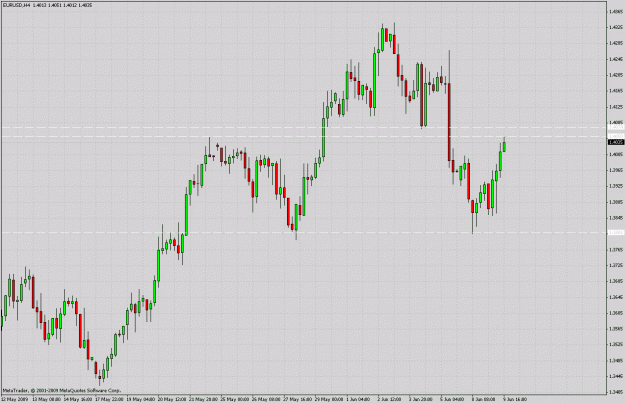Click the 1.3765 price scale label
The height and width of the screenshot is (403, 625).
coord(616,250)
